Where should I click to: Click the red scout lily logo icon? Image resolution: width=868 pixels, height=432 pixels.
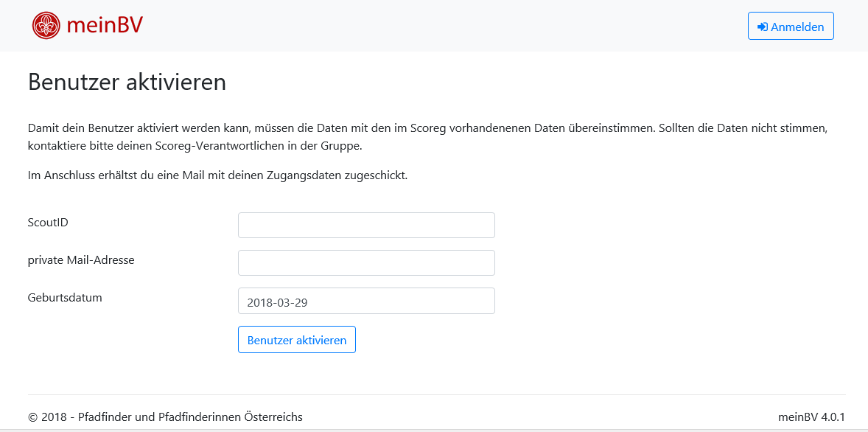46,26
